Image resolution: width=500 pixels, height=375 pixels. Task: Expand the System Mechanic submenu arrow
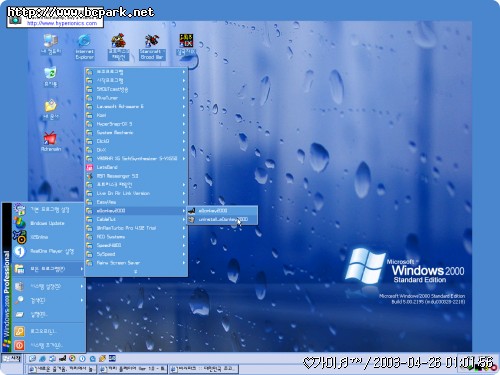tap(184, 133)
